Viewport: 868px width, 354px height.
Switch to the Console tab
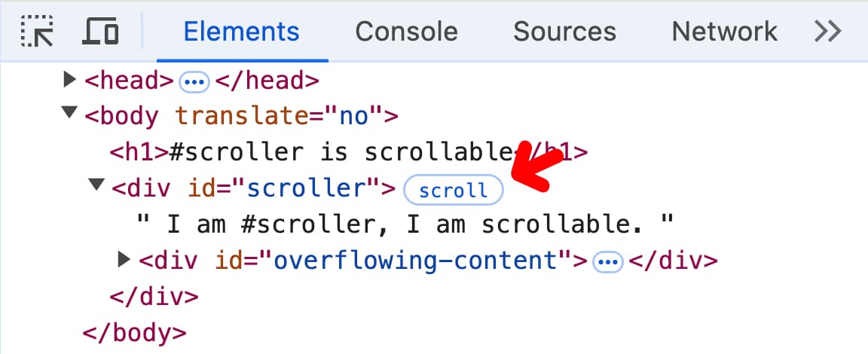click(406, 32)
